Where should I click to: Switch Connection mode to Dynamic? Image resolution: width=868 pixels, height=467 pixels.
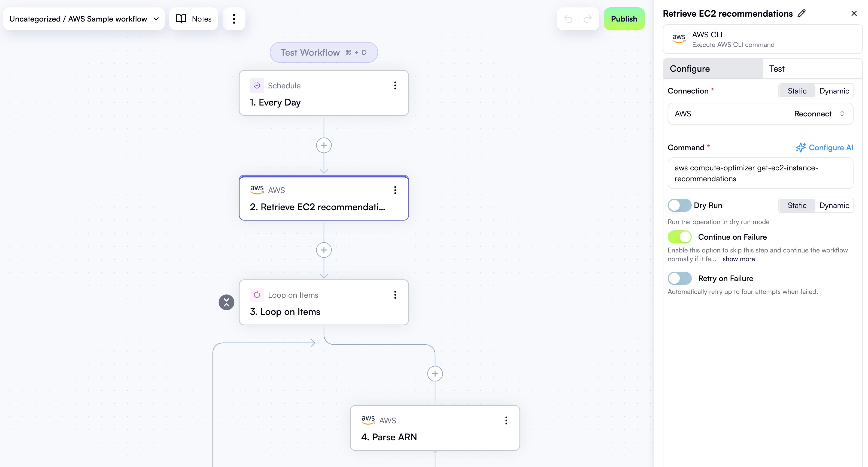(834, 91)
